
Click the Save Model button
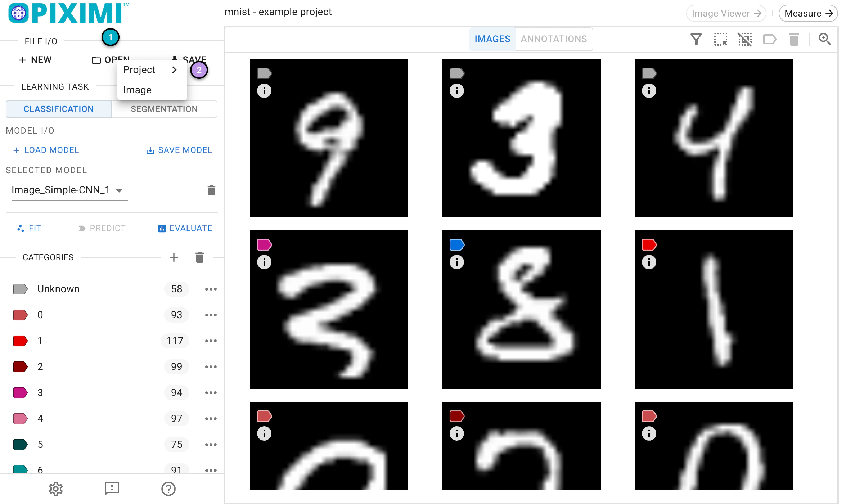coord(179,150)
